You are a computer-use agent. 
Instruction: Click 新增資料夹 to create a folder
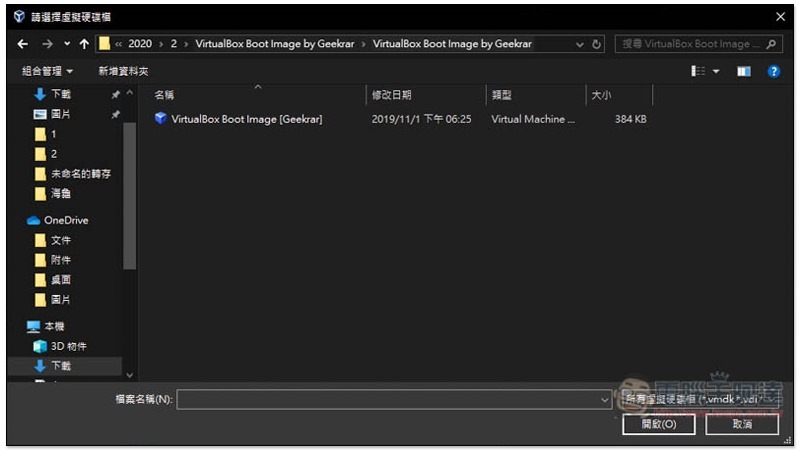pos(123,71)
